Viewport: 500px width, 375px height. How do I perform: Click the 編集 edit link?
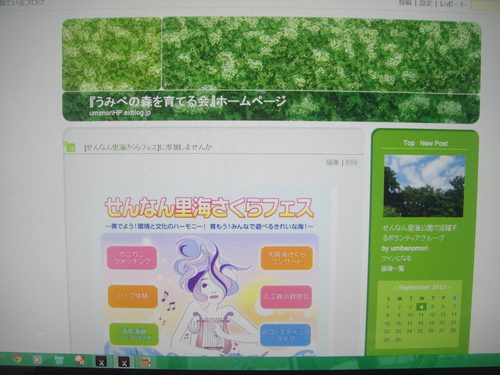click(x=333, y=162)
